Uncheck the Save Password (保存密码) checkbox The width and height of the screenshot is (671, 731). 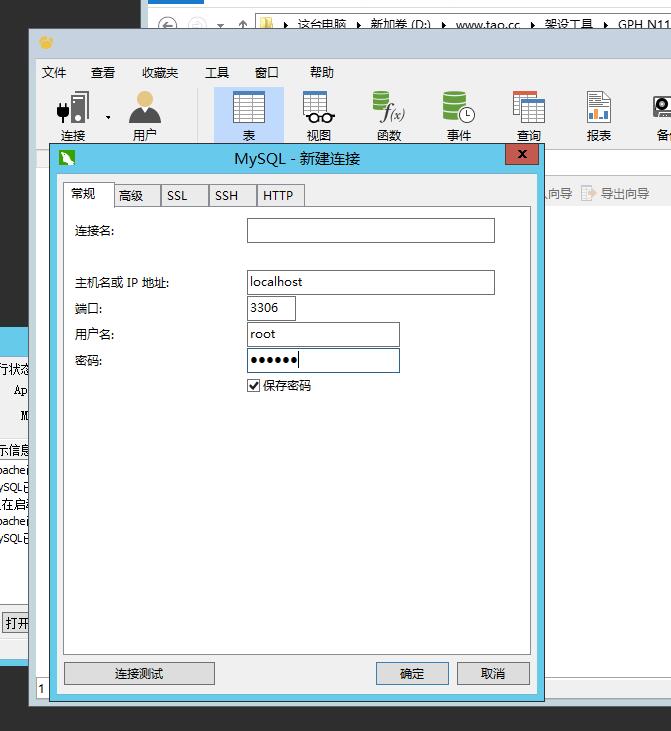point(254,386)
